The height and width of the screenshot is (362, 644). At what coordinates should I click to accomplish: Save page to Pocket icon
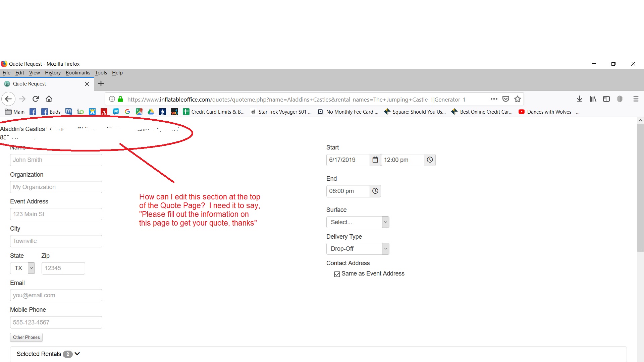[506, 99]
